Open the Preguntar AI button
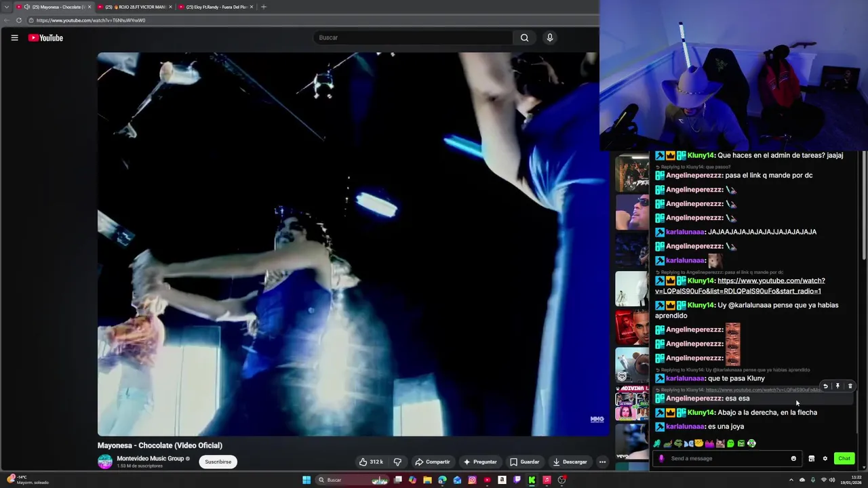This screenshot has width=868, height=488. [x=480, y=462]
